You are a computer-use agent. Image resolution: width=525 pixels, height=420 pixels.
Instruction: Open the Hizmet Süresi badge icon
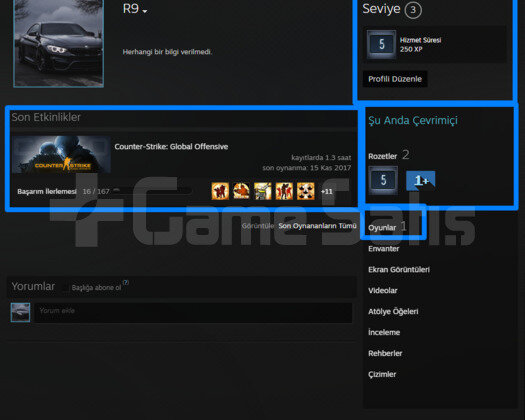coord(381,44)
